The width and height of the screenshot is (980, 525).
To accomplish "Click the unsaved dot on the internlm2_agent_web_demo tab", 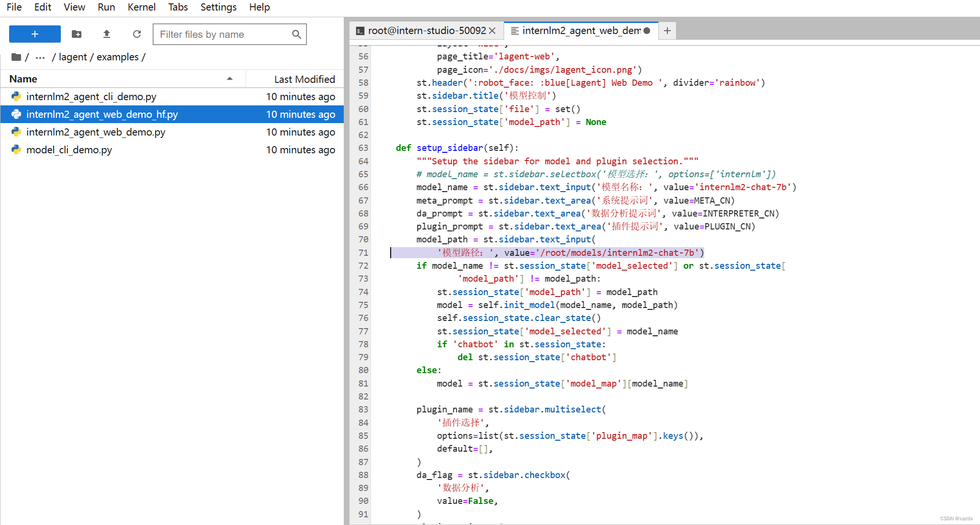I will 647,31.
